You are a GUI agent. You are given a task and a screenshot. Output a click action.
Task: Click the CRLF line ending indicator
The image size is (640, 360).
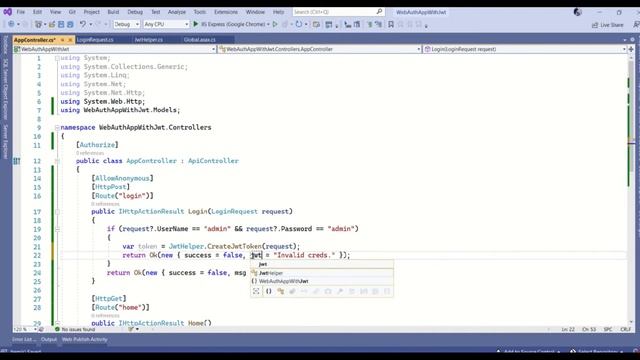(x=626, y=329)
